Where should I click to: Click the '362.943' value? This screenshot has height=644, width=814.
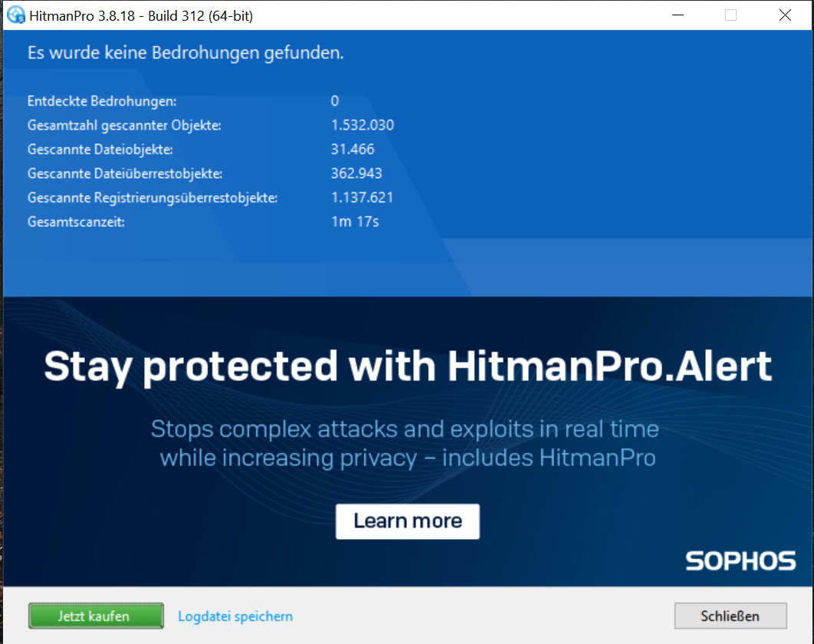click(x=356, y=173)
